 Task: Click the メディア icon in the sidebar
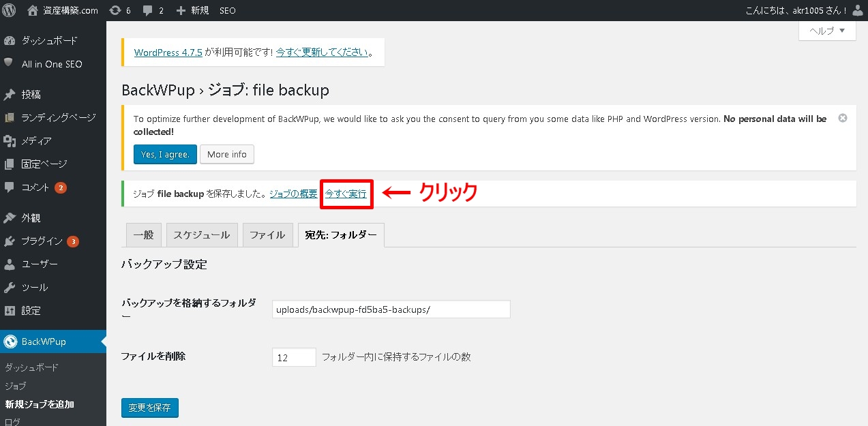(10, 141)
